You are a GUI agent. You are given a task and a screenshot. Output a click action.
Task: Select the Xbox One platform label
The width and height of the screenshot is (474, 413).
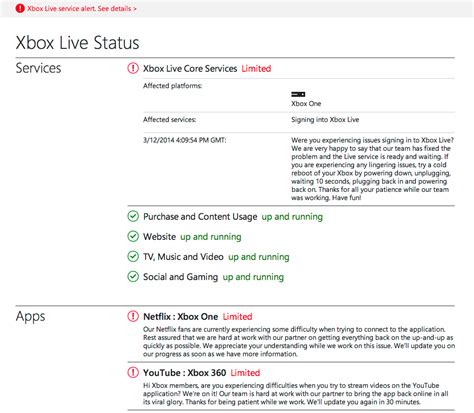pos(306,104)
